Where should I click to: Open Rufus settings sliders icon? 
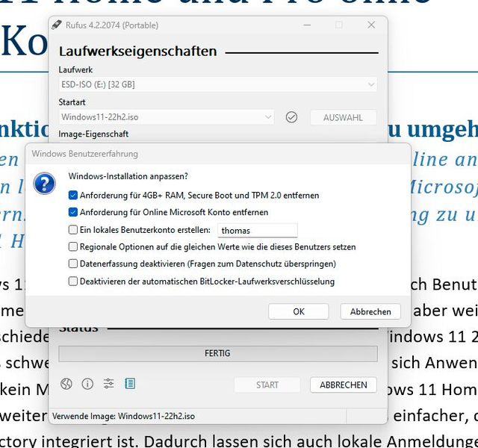[x=108, y=383]
